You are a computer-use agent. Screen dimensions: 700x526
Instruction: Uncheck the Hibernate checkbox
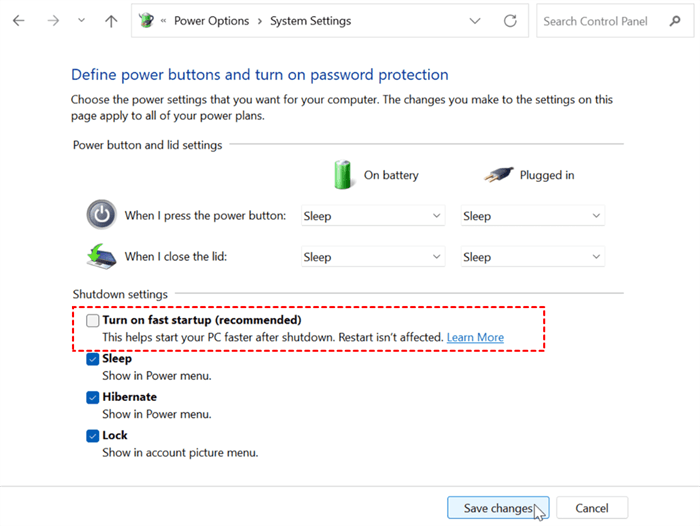point(93,397)
